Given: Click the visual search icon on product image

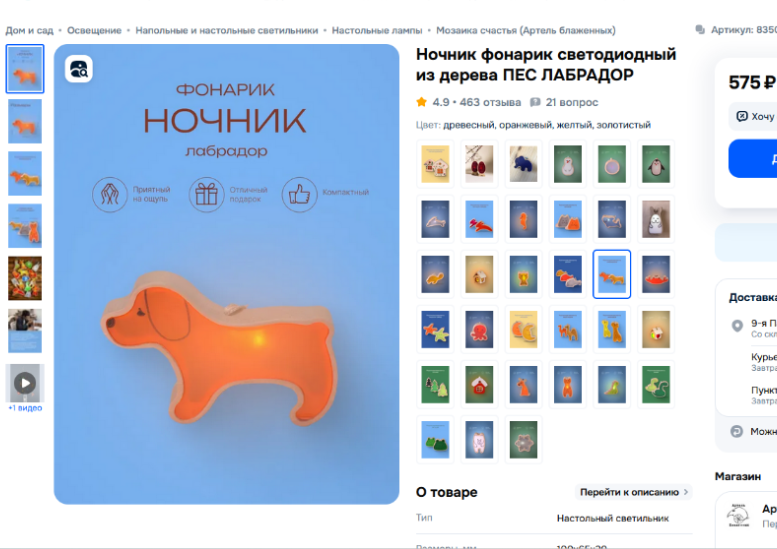Looking at the screenshot, I should click(79, 69).
